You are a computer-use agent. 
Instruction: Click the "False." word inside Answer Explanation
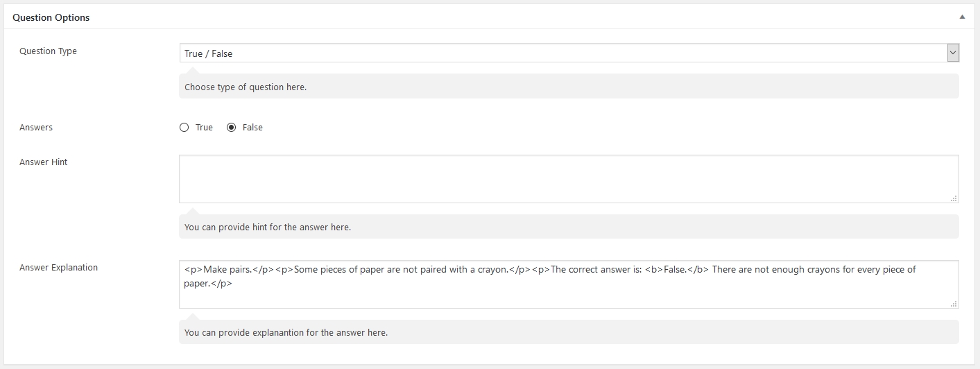pyautogui.click(x=676, y=269)
